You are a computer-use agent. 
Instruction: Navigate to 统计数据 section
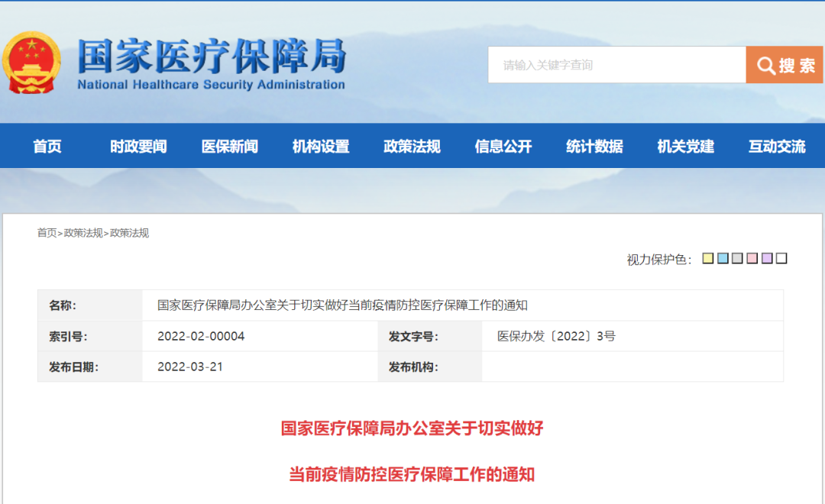pos(594,147)
